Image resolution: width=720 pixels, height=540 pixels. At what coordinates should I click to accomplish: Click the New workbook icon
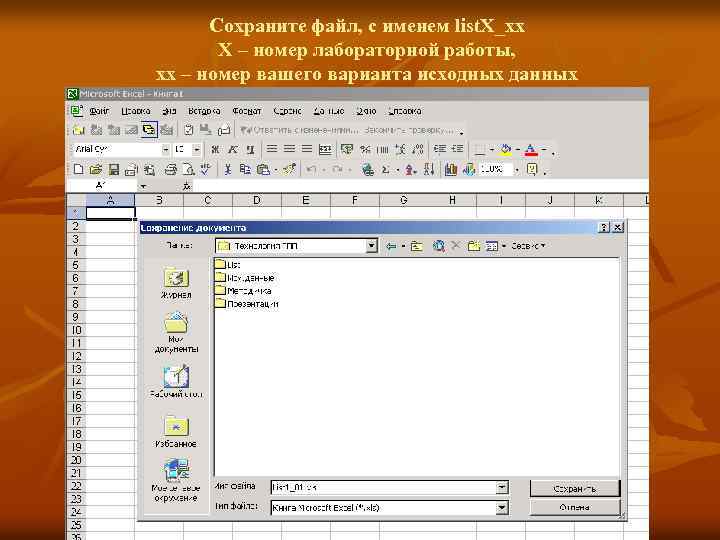[x=79, y=169]
